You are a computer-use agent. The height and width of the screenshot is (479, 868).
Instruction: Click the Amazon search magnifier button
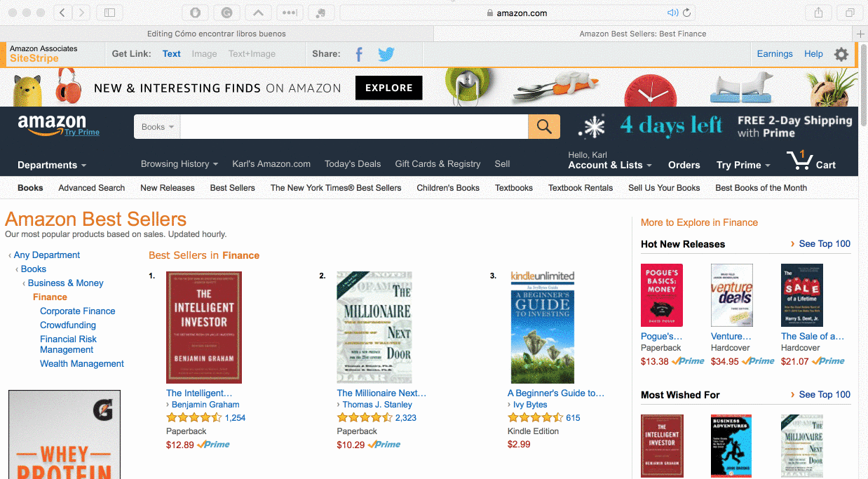pos(544,127)
